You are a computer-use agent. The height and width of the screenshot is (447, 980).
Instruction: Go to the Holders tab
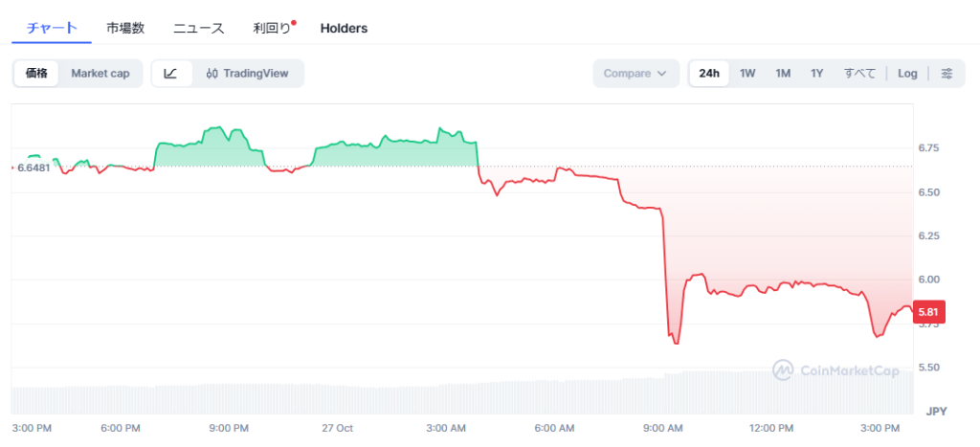point(344,28)
